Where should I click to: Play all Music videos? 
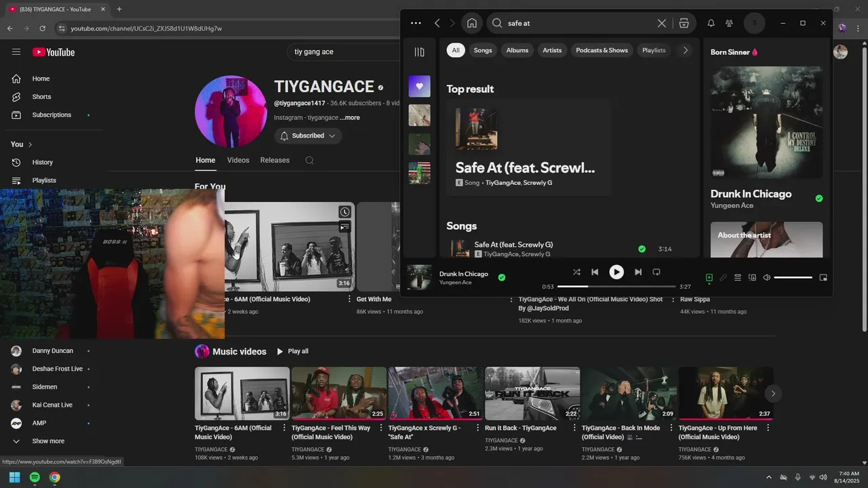coord(292,351)
